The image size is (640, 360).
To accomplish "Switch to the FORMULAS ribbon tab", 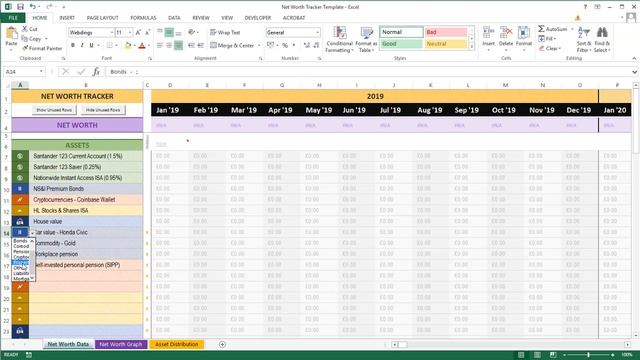I will point(143,18).
